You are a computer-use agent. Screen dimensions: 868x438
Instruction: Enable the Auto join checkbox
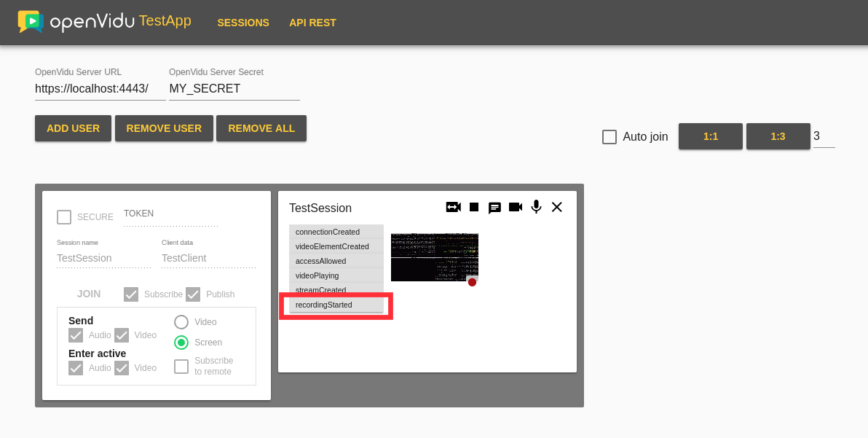click(x=609, y=136)
